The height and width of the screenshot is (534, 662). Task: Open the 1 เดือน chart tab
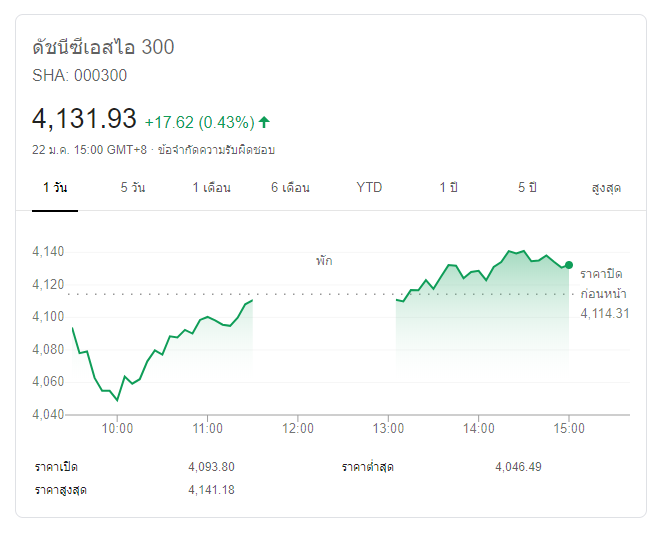(212, 187)
